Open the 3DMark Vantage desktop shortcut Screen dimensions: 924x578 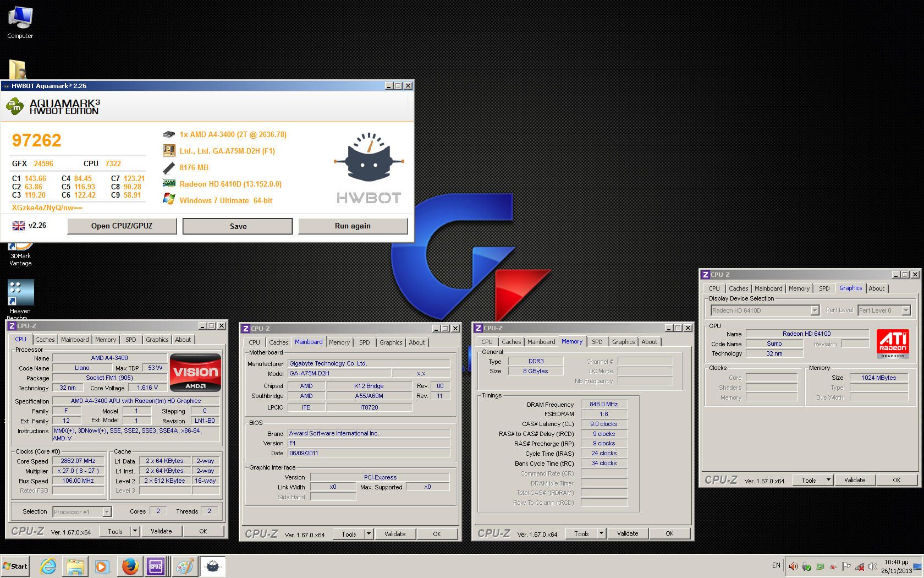click(20, 255)
